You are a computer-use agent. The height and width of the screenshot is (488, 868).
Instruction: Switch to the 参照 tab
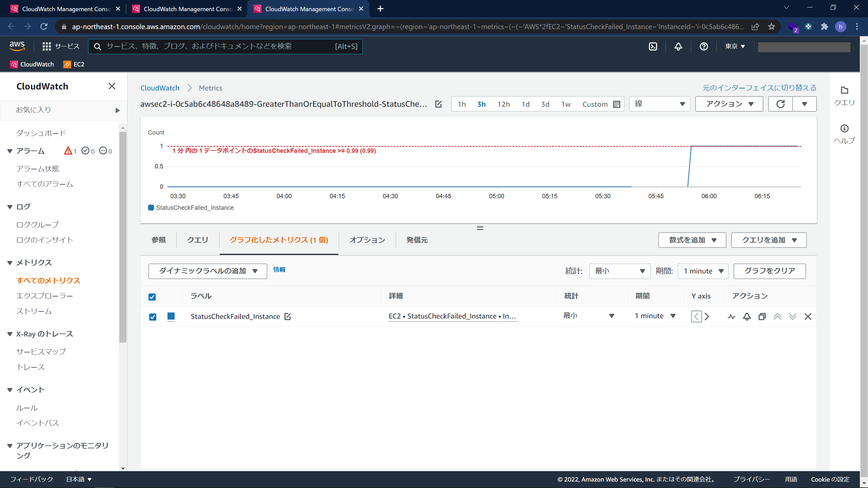pyautogui.click(x=159, y=240)
